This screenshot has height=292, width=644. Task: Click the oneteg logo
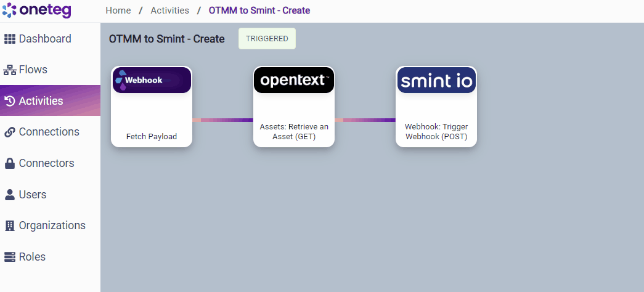[36, 10]
